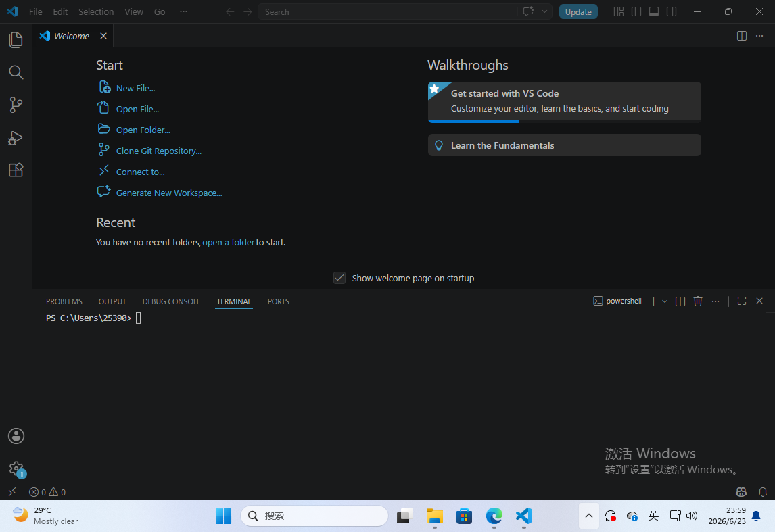Open Get started with VS Code walkthrough
Screen dimensions: 775x532
564,102
